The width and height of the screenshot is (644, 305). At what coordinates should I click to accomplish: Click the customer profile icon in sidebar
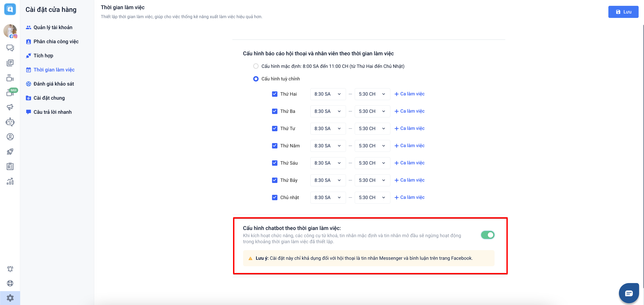click(10, 137)
